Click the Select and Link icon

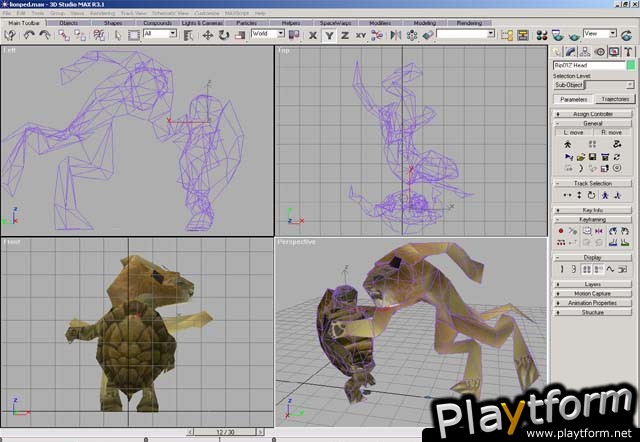coord(64,36)
